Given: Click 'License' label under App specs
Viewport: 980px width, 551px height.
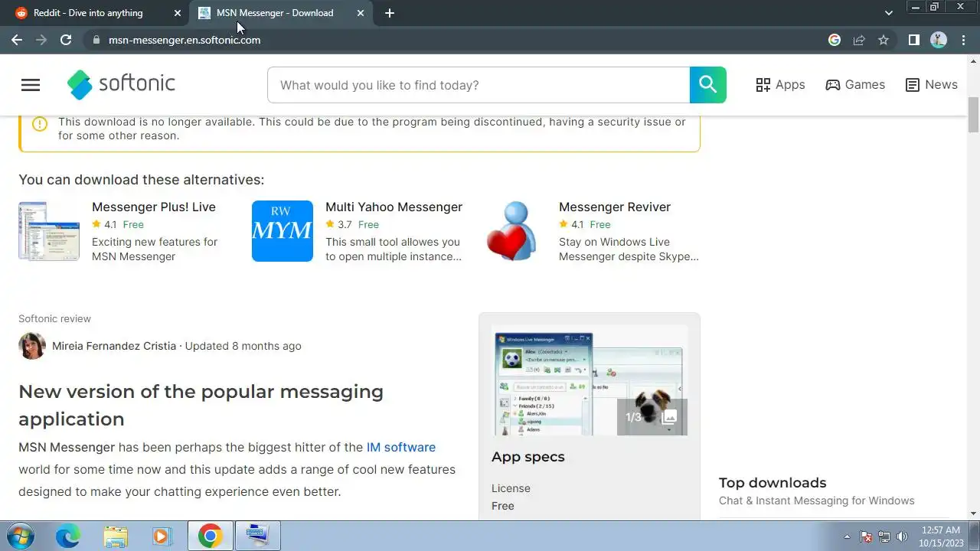Looking at the screenshot, I should point(511,488).
